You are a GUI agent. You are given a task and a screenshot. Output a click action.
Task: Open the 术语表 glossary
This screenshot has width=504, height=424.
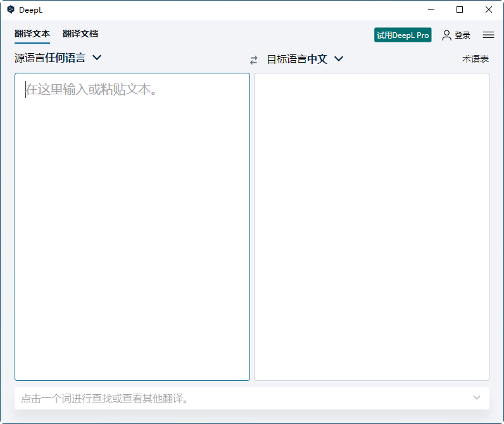475,59
